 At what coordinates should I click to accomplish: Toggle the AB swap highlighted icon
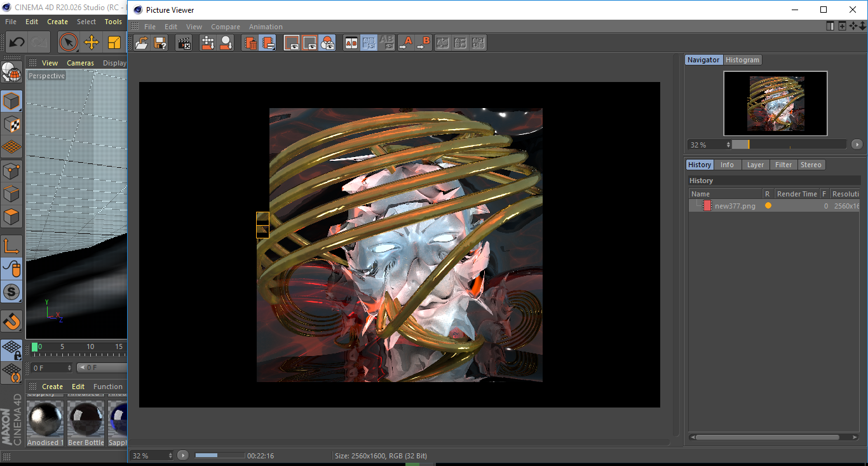[x=369, y=43]
